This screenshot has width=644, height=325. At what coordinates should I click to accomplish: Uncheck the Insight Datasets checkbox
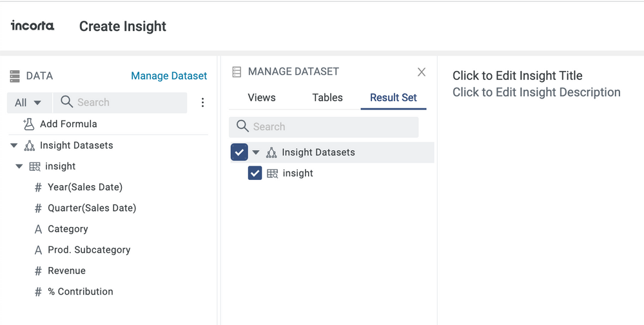(239, 152)
